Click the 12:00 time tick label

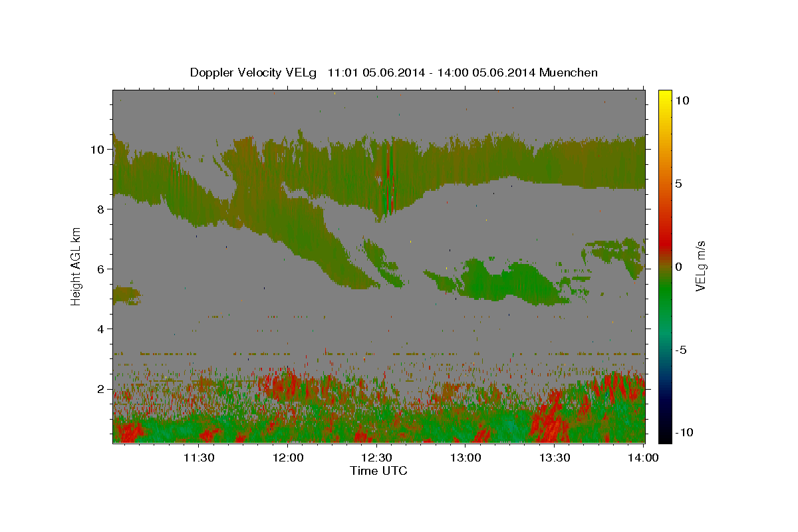pyautogui.click(x=288, y=458)
